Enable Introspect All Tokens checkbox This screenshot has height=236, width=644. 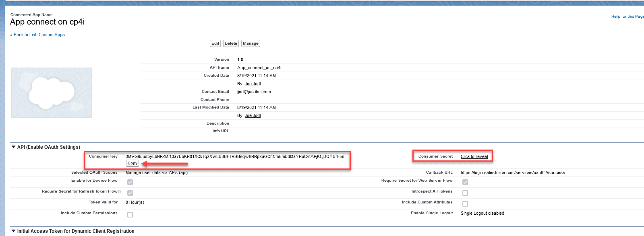point(465,193)
